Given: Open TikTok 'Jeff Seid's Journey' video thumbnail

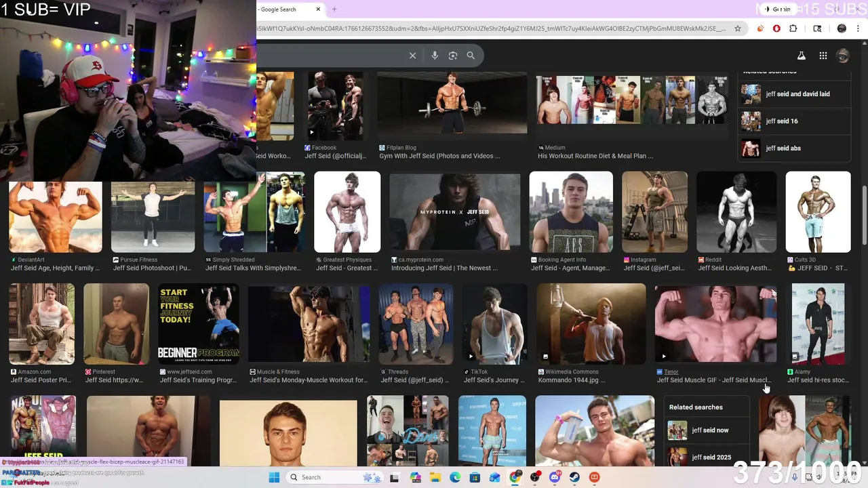Looking at the screenshot, I should coord(495,324).
